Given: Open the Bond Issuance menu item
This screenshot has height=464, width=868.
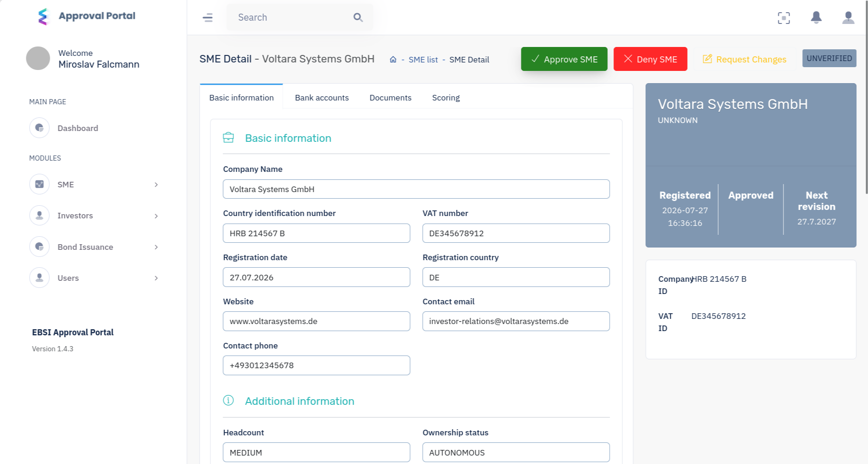Looking at the screenshot, I should (85, 247).
